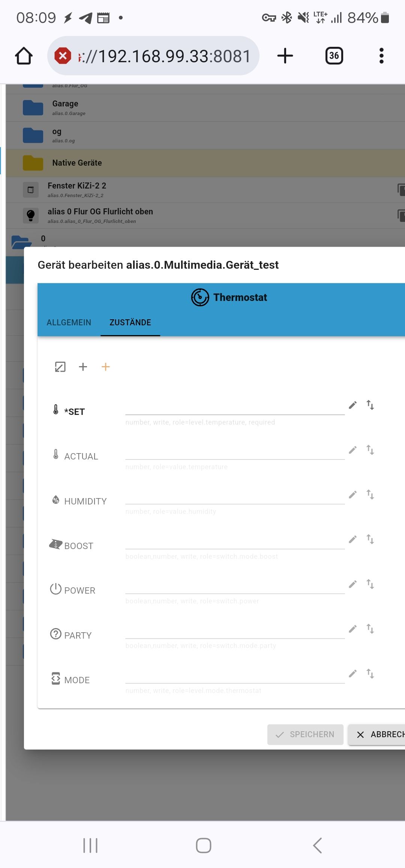Open the Garage folder
This screenshot has width=405, height=868.
point(65,108)
